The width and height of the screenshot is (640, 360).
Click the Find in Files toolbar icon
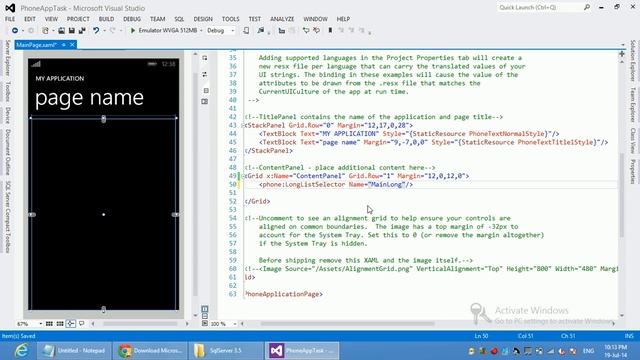260,31
